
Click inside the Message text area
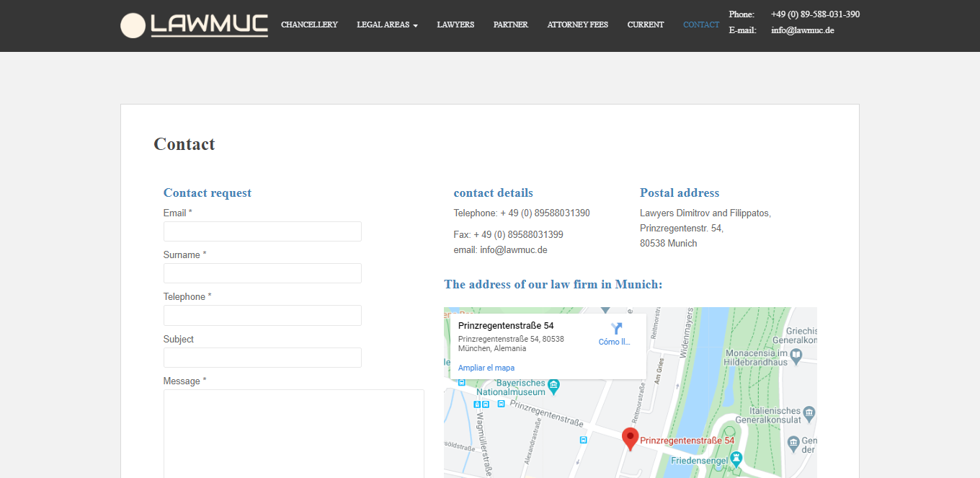[294, 433]
